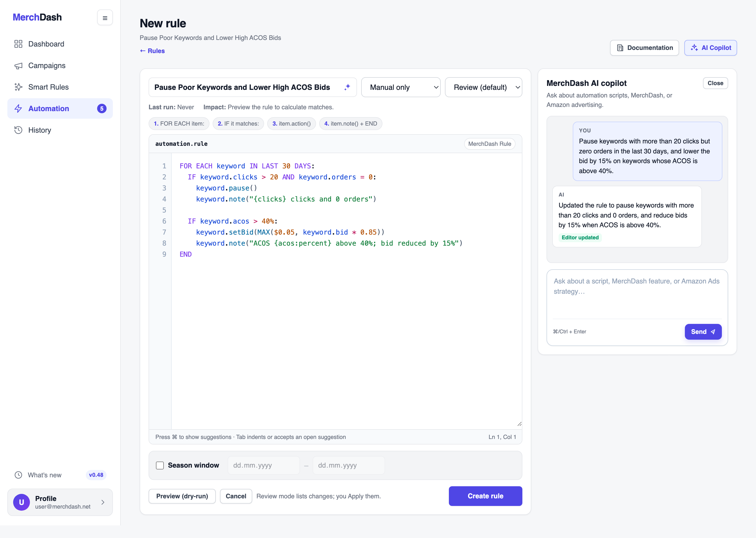The image size is (756, 538).
Task: Open the Profile user@merchdash.net card
Action: [x=60, y=502]
